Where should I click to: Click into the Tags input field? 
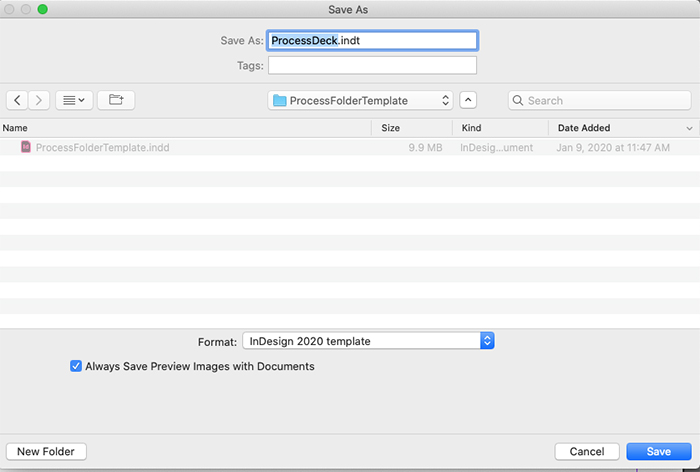click(372, 66)
